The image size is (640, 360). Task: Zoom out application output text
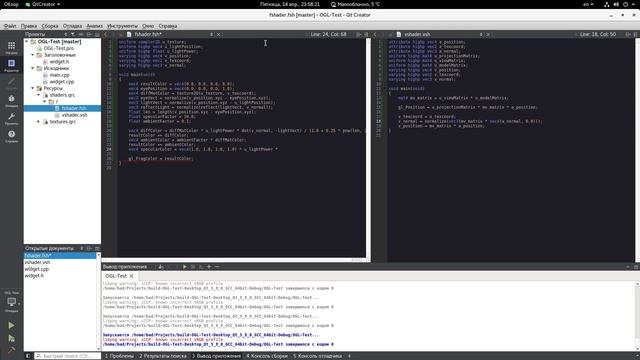click(x=217, y=267)
